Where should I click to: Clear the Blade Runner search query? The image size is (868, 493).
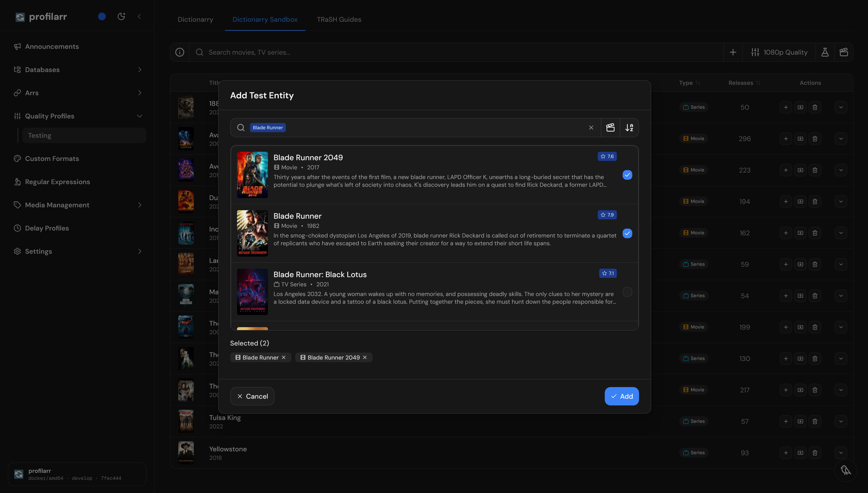591,127
